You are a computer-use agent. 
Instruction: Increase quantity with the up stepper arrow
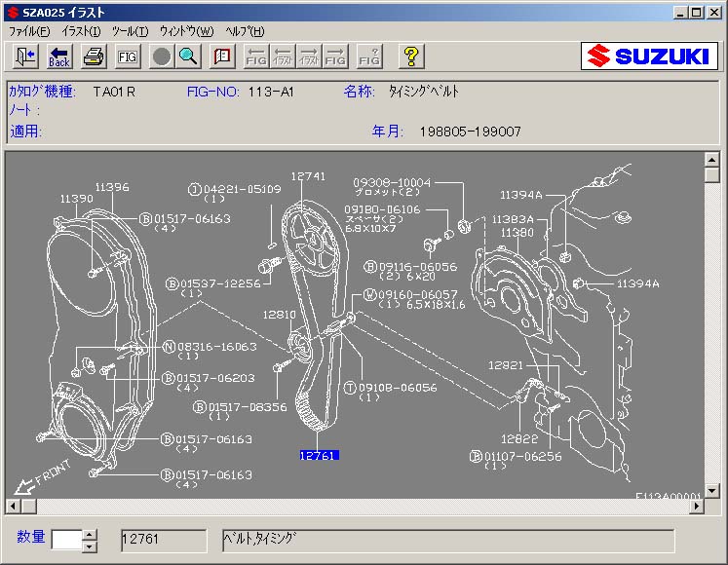point(90,534)
